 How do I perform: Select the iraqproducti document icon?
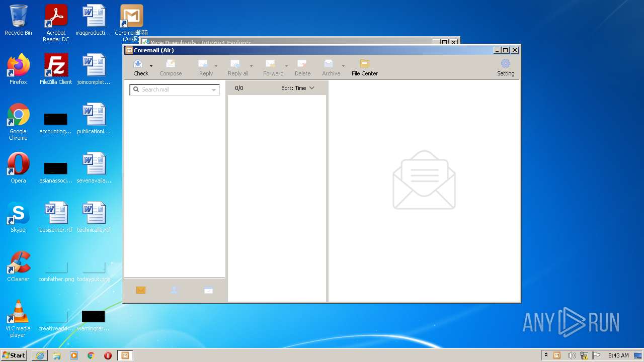click(94, 20)
